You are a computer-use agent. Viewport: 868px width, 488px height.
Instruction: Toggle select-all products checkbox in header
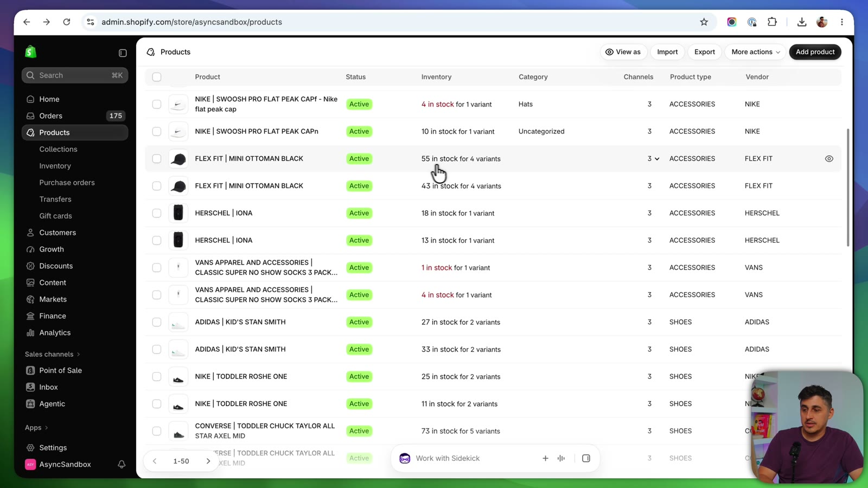point(157,77)
